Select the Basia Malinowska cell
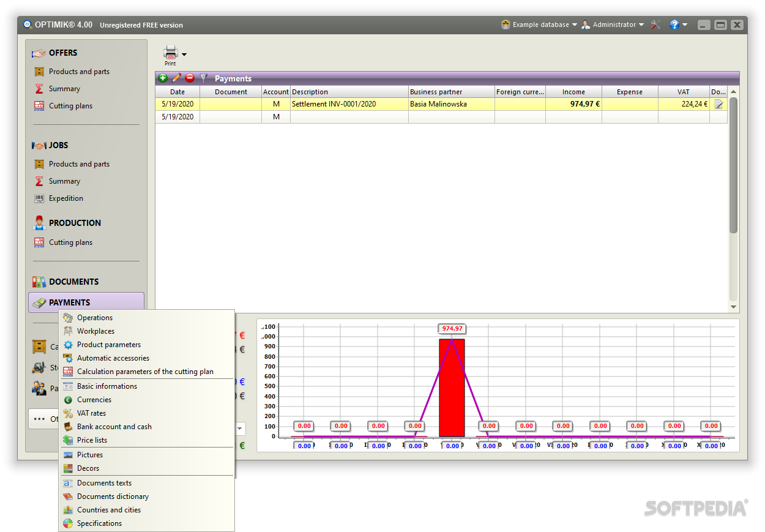 tap(452, 104)
